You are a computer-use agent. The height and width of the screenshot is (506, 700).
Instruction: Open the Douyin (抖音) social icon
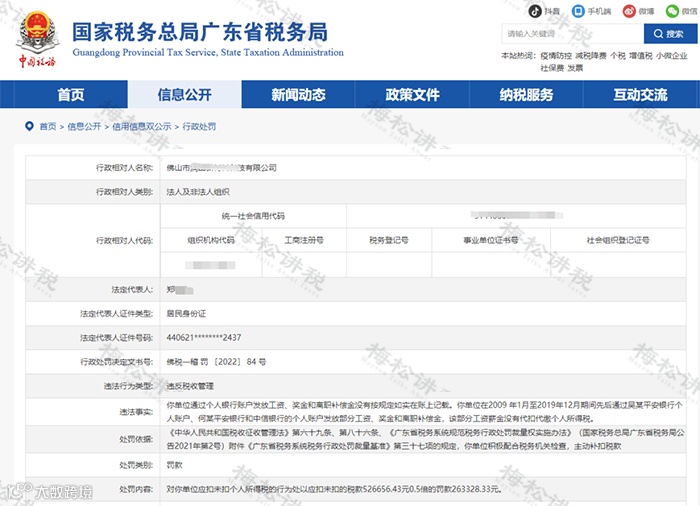click(535, 11)
